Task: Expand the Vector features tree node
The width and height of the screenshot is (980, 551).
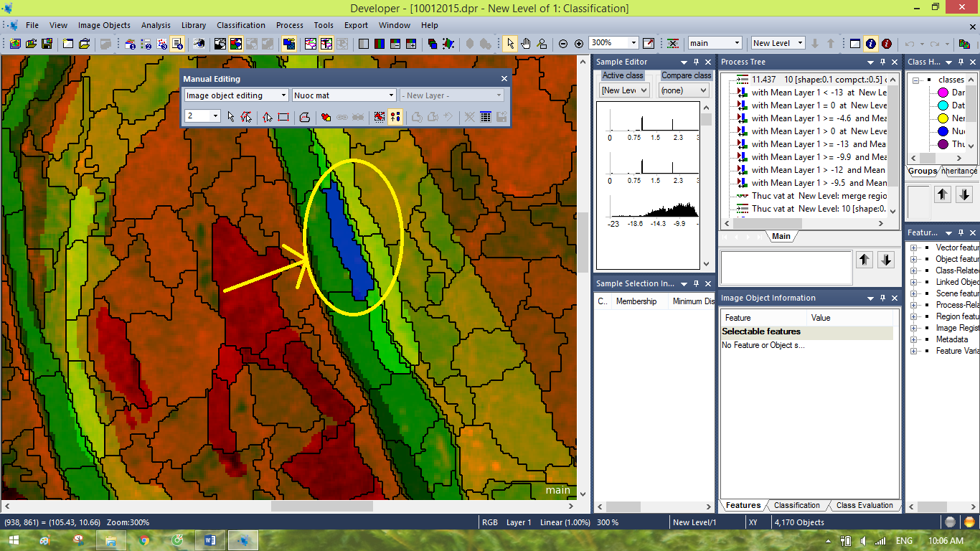Action: (x=915, y=248)
